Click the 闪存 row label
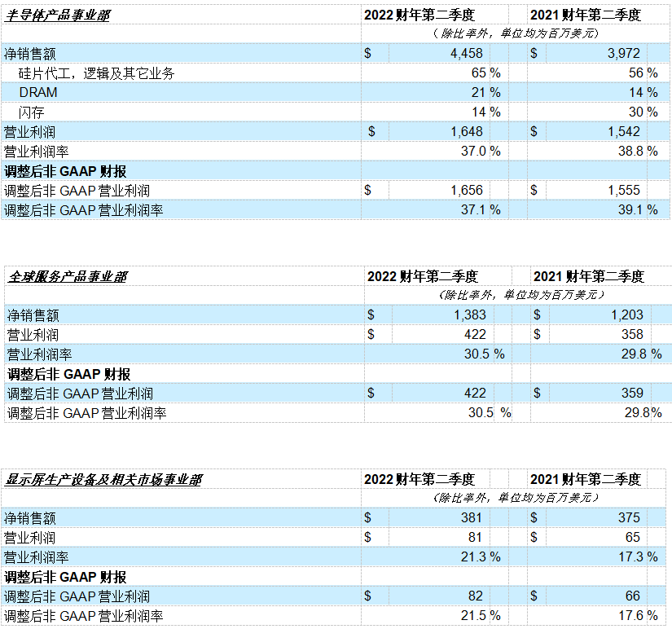 click(x=31, y=112)
